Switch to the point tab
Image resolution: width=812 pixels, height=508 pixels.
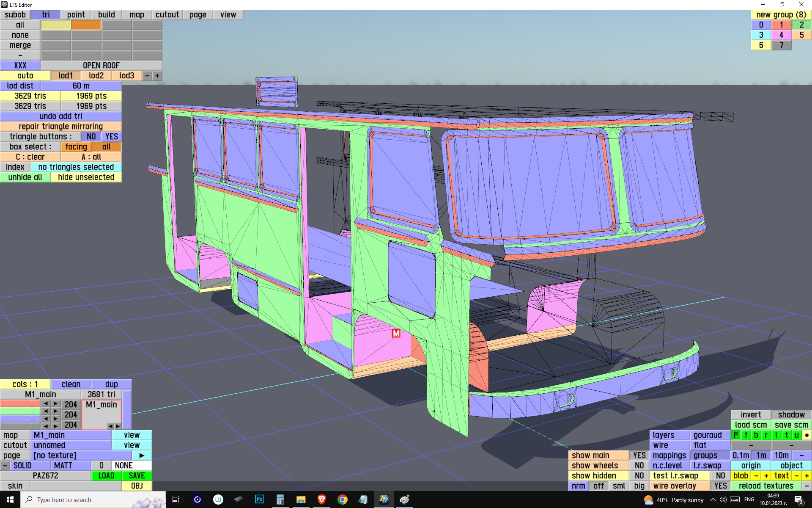[76, 14]
